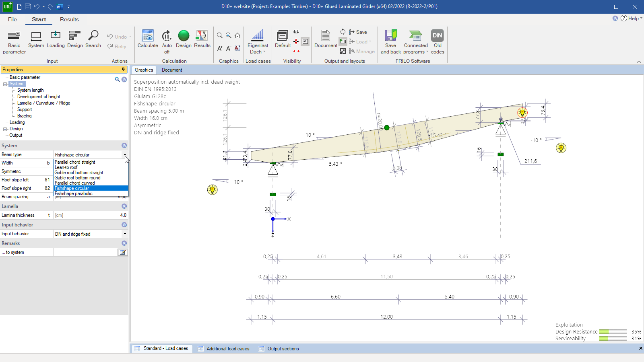Collapse the Remarks section
Viewport: 644px width, 362px height.
click(x=124, y=243)
